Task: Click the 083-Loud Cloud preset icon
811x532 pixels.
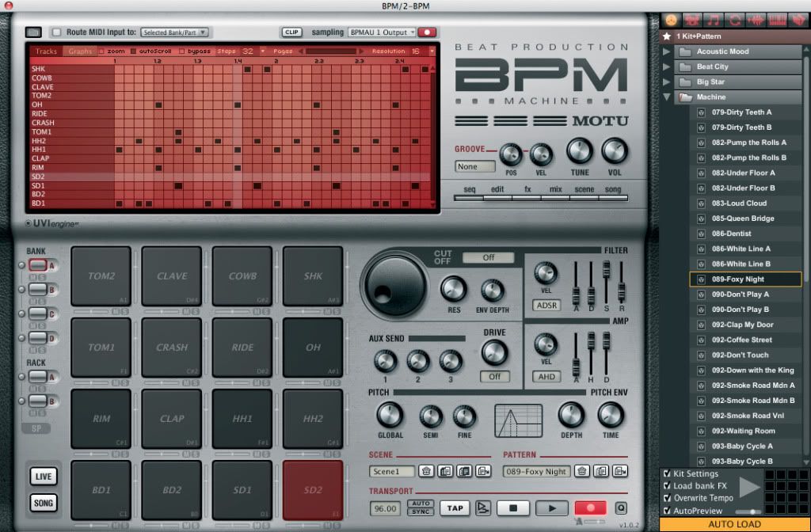Action: click(x=701, y=203)
